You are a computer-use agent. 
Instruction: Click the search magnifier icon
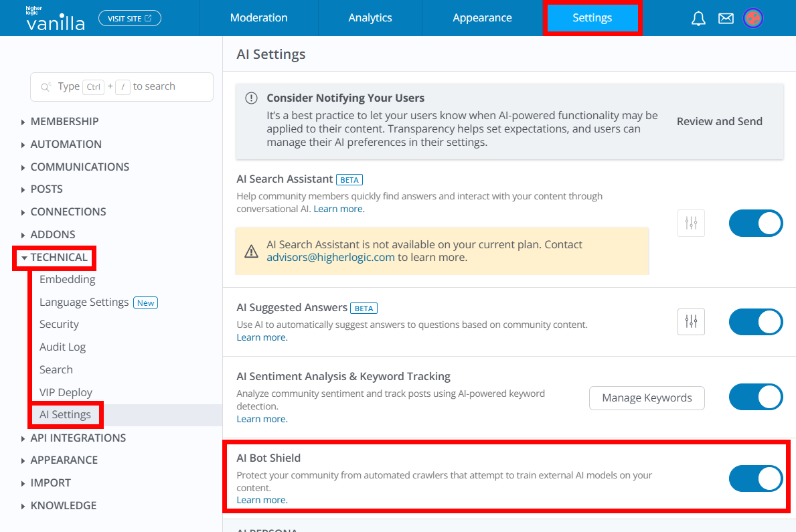46,87
